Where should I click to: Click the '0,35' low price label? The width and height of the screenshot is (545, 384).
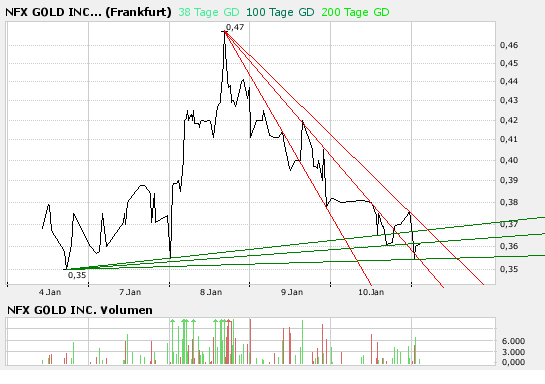[77, 275]
